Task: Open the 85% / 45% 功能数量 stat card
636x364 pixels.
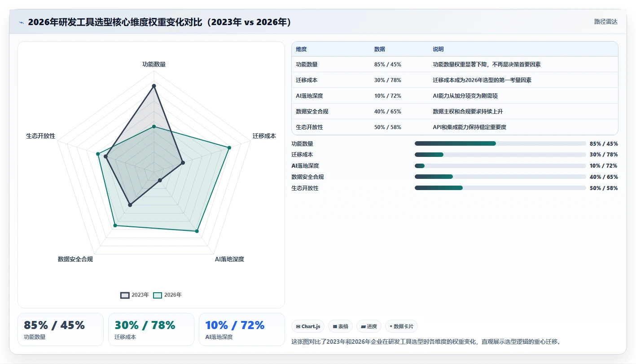Action: point(61,329)
